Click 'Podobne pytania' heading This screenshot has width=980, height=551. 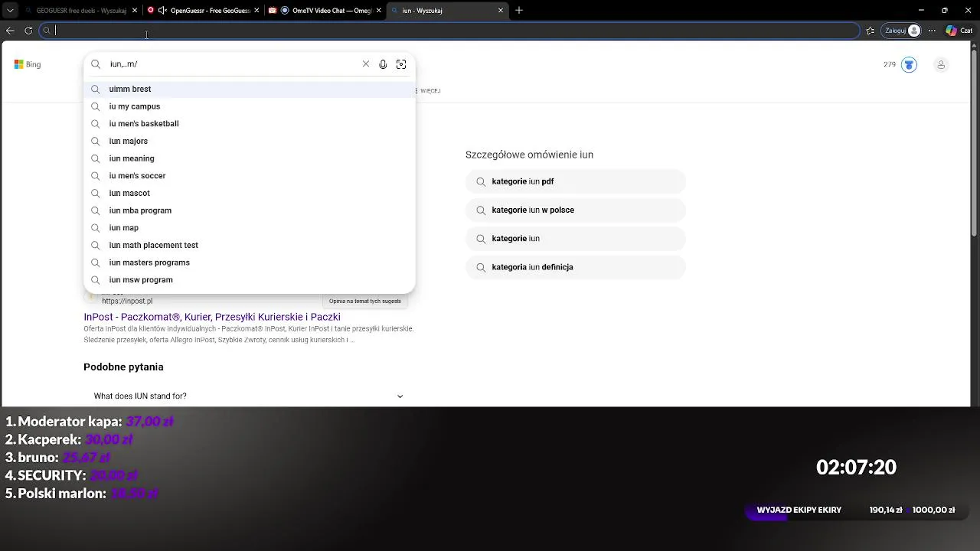point(123,367)
